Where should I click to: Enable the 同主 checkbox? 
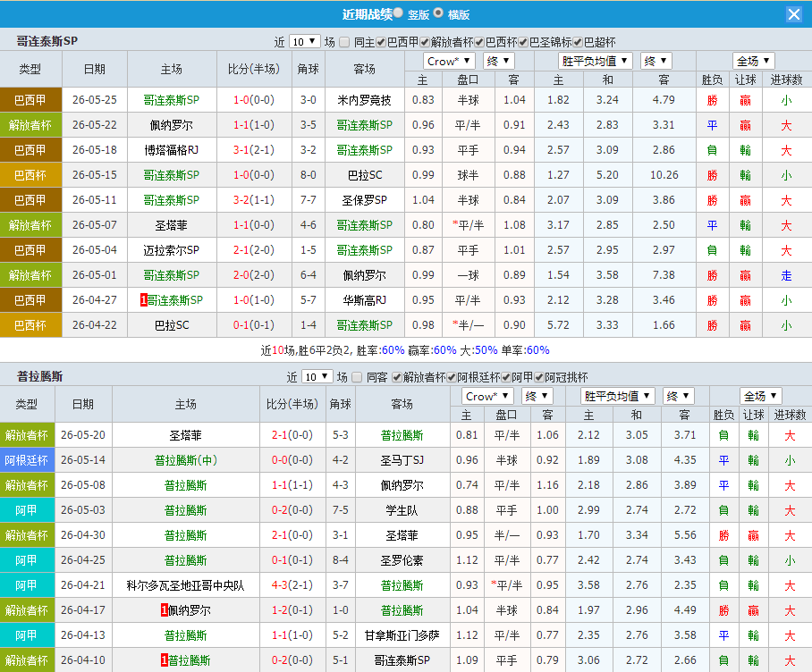coord(344,42)
